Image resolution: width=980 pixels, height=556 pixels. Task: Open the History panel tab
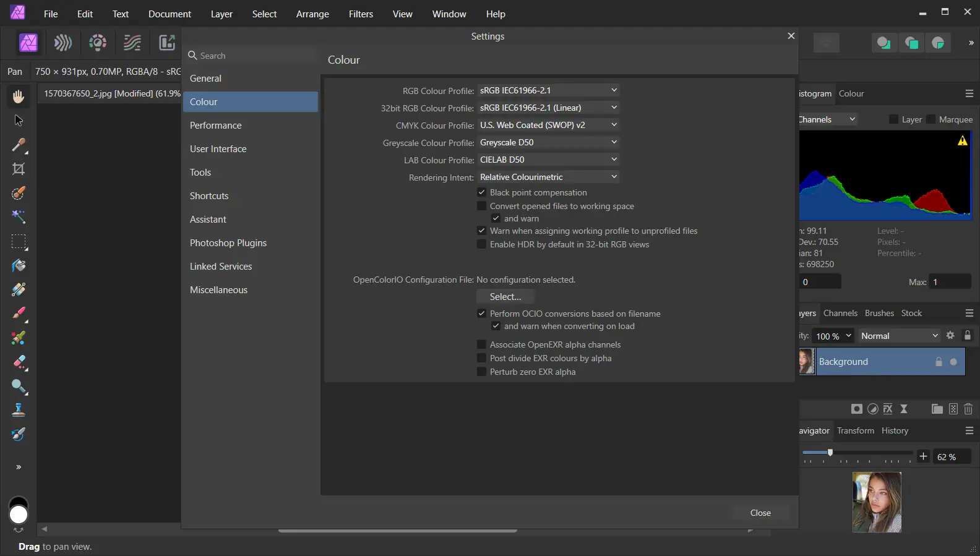pyautogui.click(x=895, y=430)
